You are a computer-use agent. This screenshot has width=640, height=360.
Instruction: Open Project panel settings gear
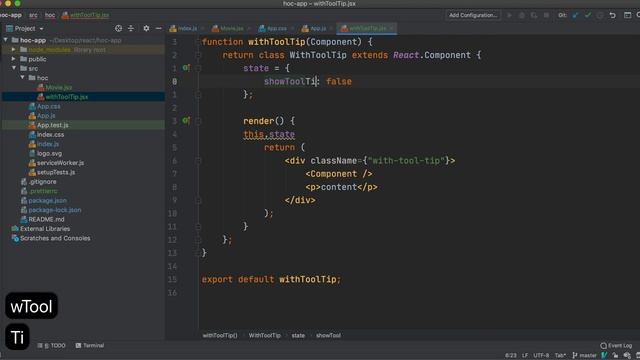(146, 28)
